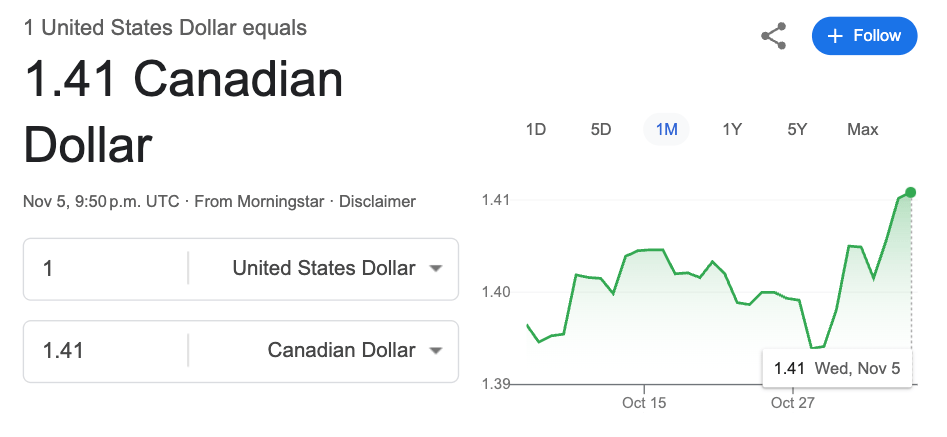Open the Max time range
Screen dimensions: 947x437
(862, 129)
